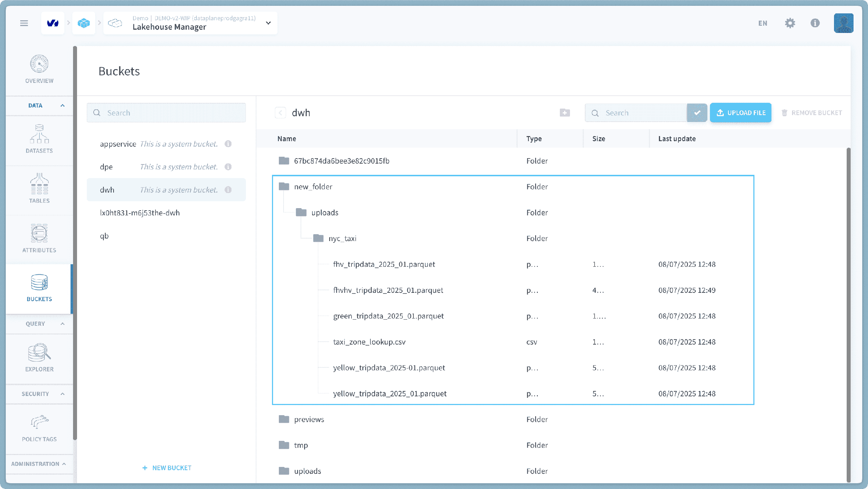
Task: Click the checkmark button next to search
Action: 697,113
